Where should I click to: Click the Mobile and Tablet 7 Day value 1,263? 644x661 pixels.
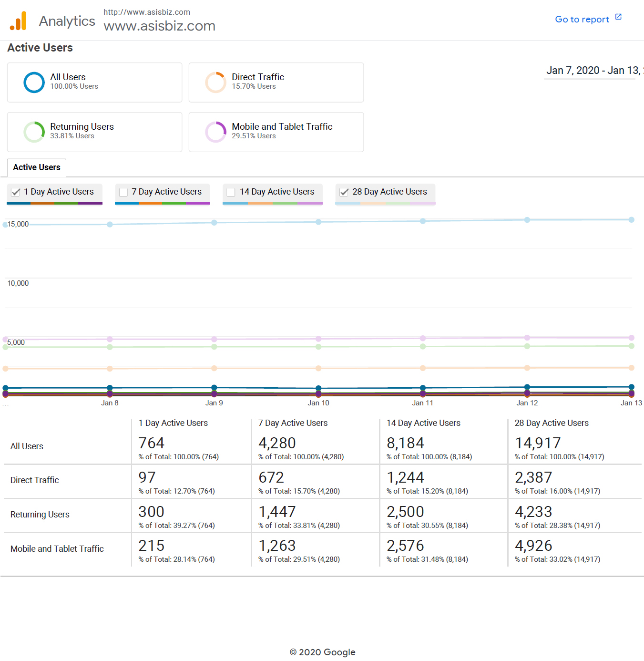(x=277, y=546)
